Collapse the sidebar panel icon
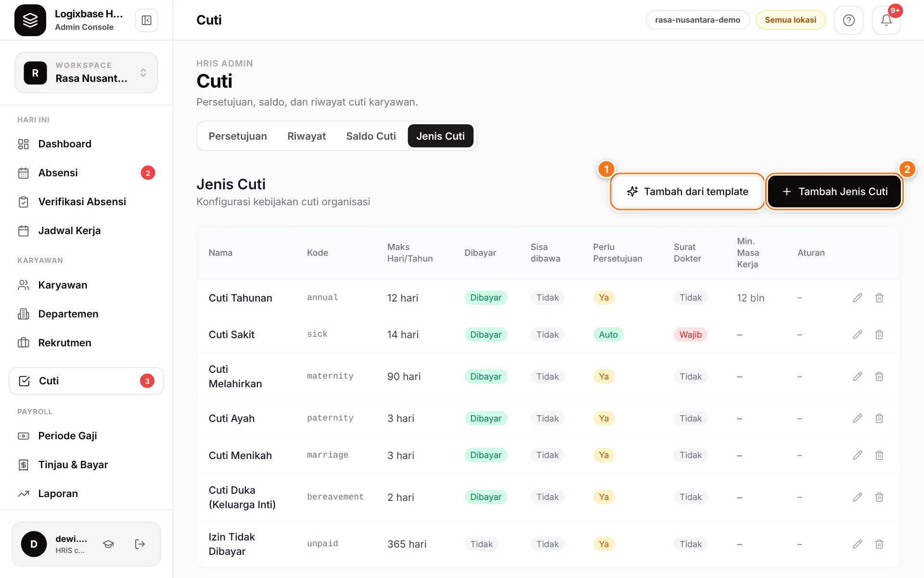 [x=146, y=20]
